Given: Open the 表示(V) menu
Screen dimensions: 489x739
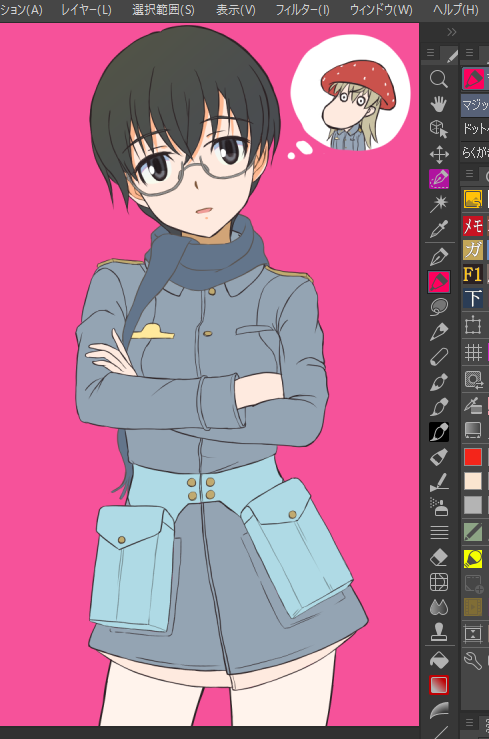Looking at the screenshot, I should click(x=236, y=9).
